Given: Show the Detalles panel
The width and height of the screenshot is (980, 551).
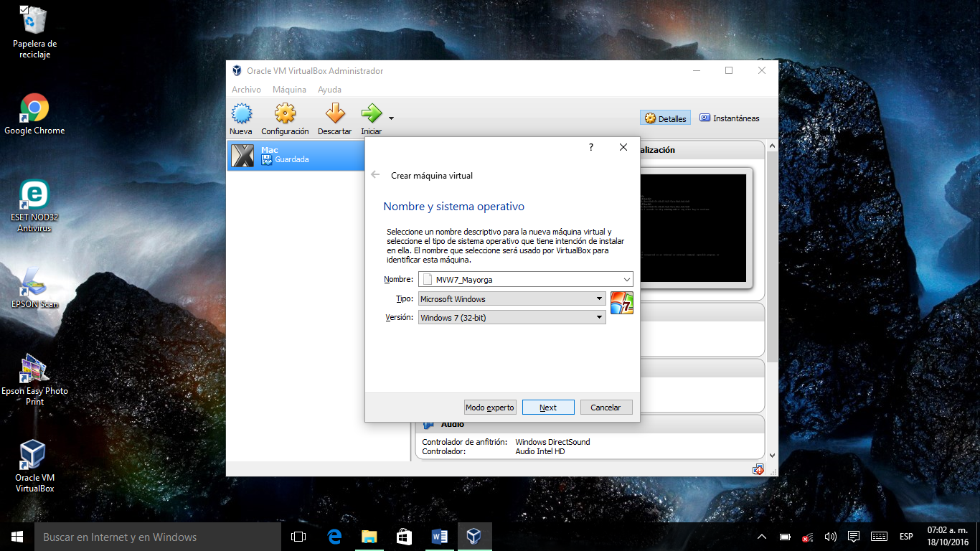Looking at the screenshot, I should click(664, 118).
